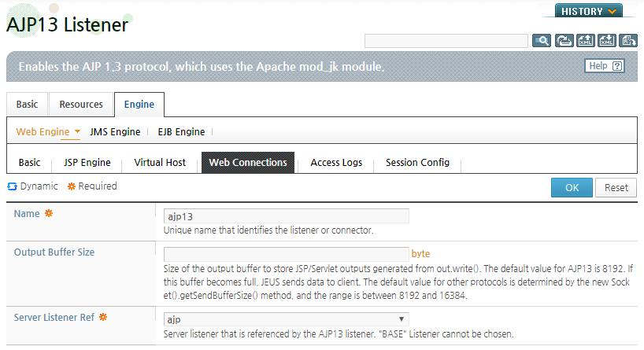Click the required asterisk next to Server Listener Ref
Image resolution: width=644 pixels, height=350 pixels.
point(103,317)
